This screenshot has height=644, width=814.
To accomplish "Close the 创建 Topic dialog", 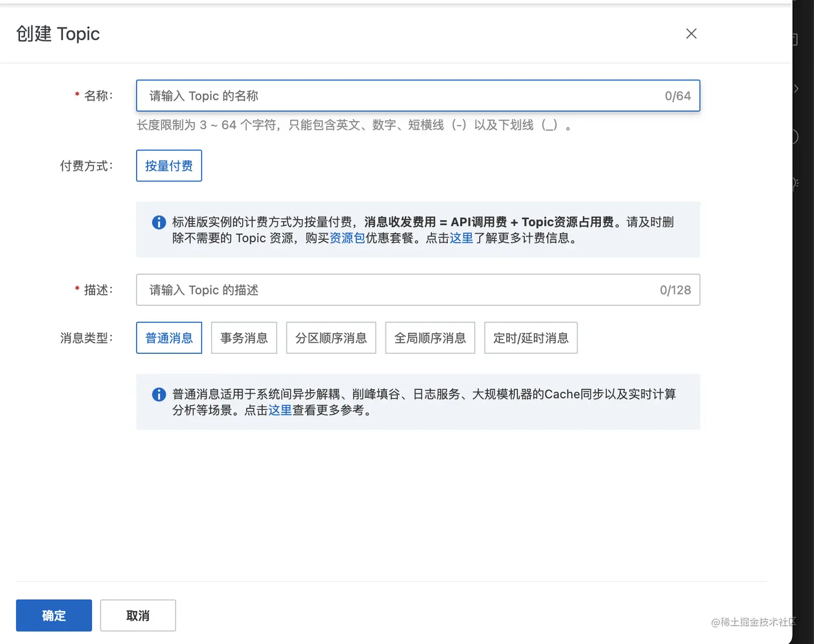I will click(x=691, y=33).
